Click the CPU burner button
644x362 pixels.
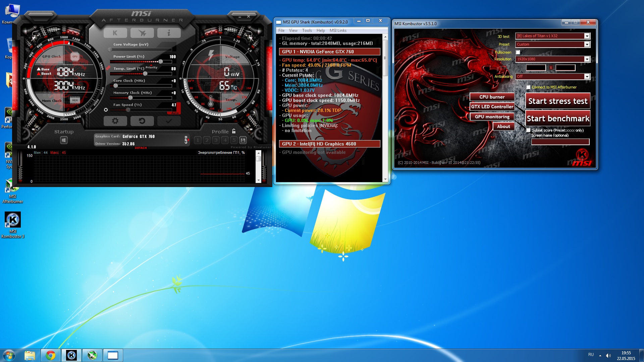pos(492,97)
